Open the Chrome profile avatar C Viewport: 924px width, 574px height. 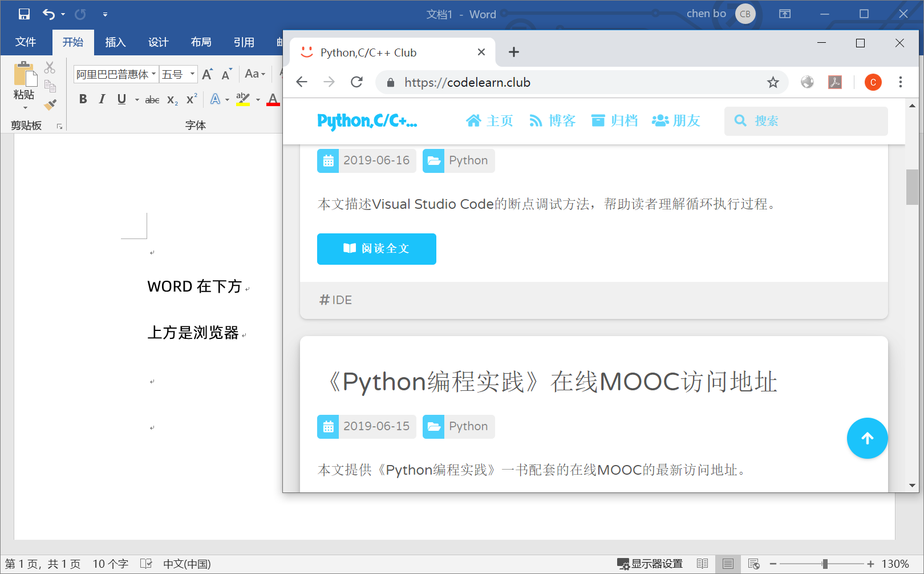coord(873,82)
